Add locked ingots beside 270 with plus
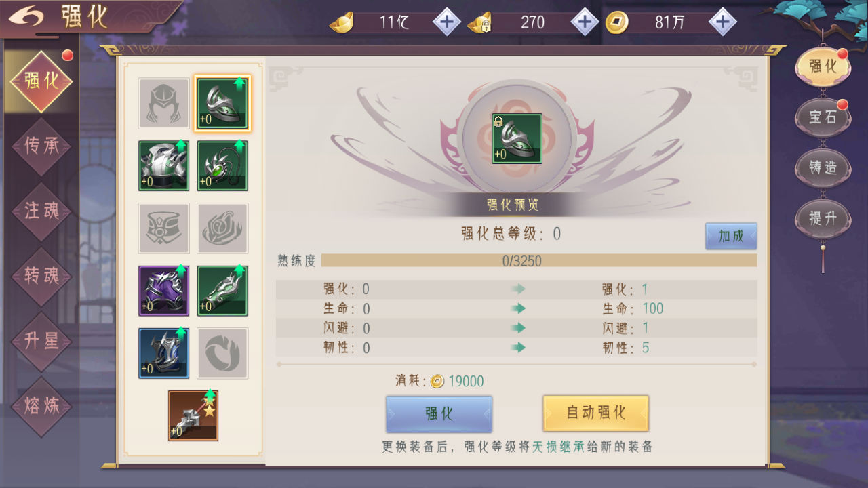Image resolution: width=868 pixels, height=488 pixels. 585,22
